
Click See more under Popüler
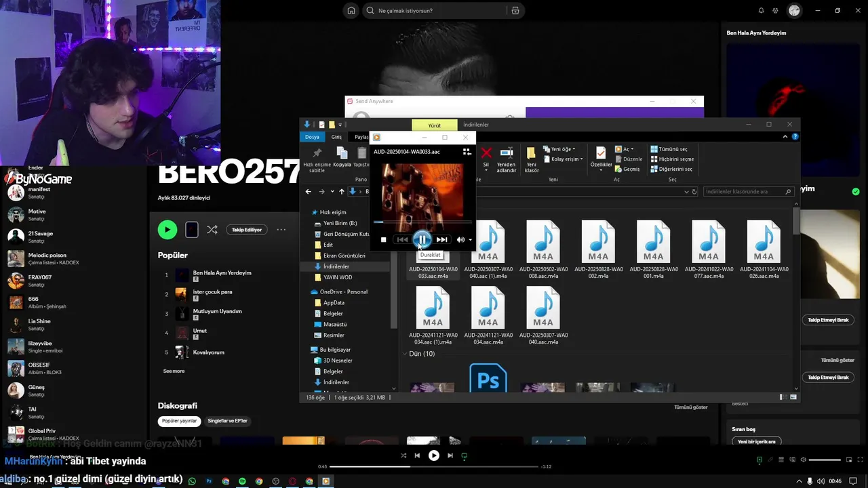point(174,371)
